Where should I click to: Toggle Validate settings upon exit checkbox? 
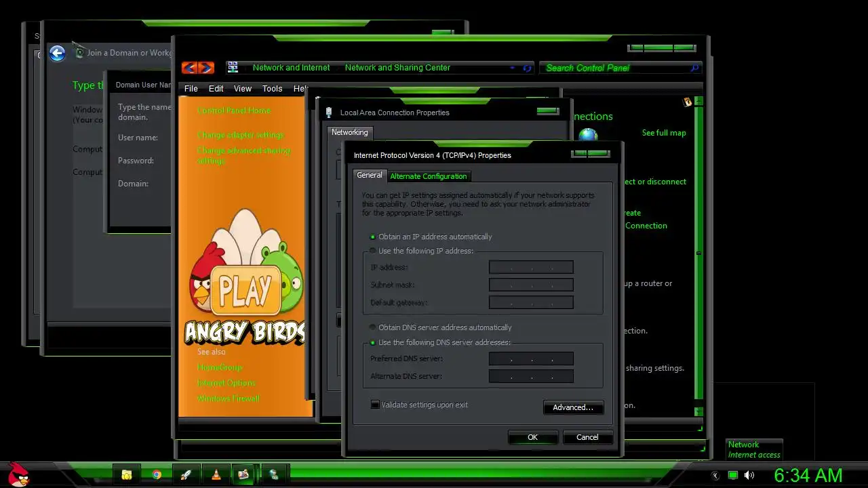pyautogui.click(x=375, y=405)
